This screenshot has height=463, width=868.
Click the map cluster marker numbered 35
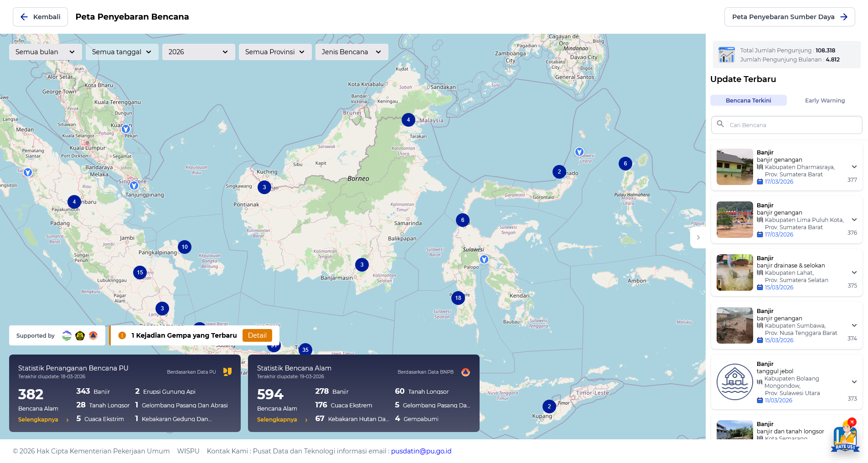click(305, 350)
